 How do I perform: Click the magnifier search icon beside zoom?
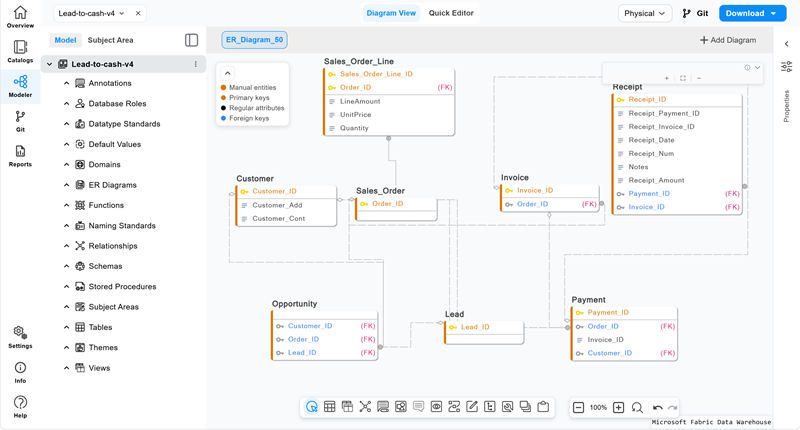click(637, 408)
